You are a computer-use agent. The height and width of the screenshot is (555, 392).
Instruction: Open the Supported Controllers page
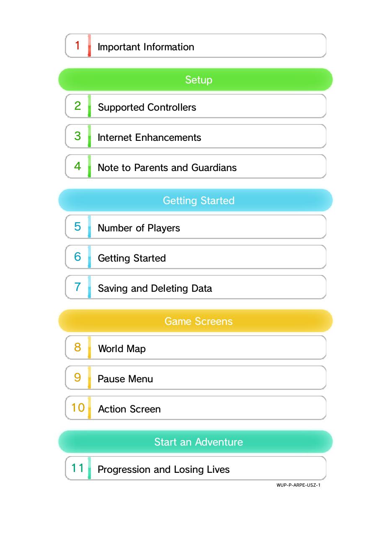pos(195,106)
